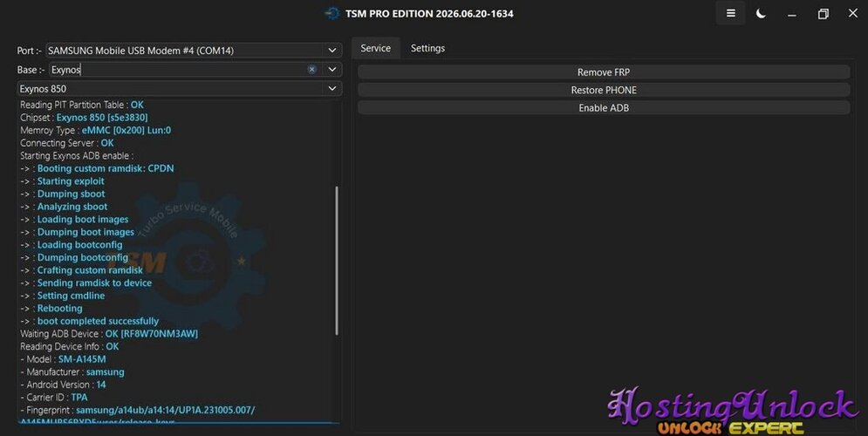The image size is (868, 436).
Task: Select the SAMSUNG Mobile USB Modem port field
Action: pyautogui.click(x=186, y=51)
